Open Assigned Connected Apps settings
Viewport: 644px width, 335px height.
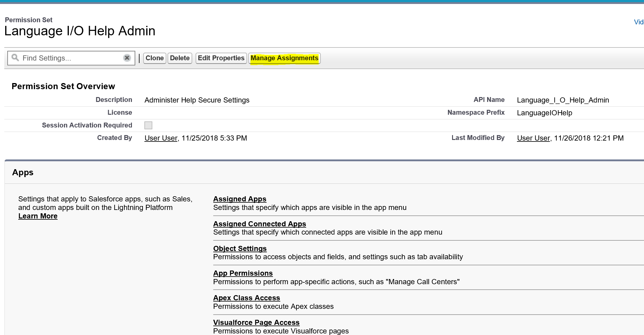(259, 224)
